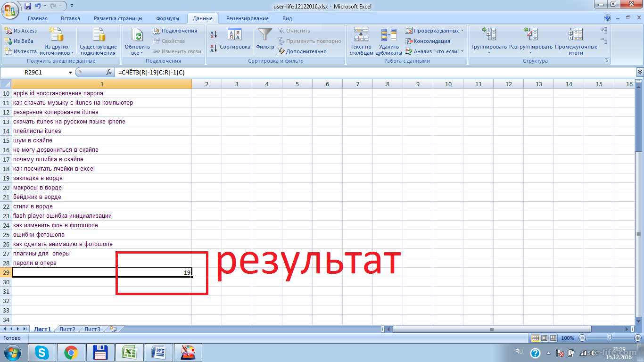
Task: Zoom in with the plus button
Action: click(637, 338)
